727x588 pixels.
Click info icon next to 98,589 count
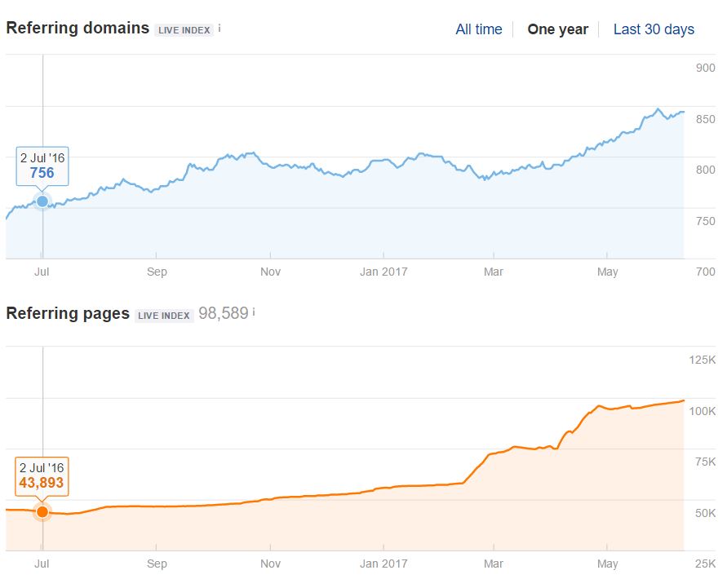pos(254,312)
